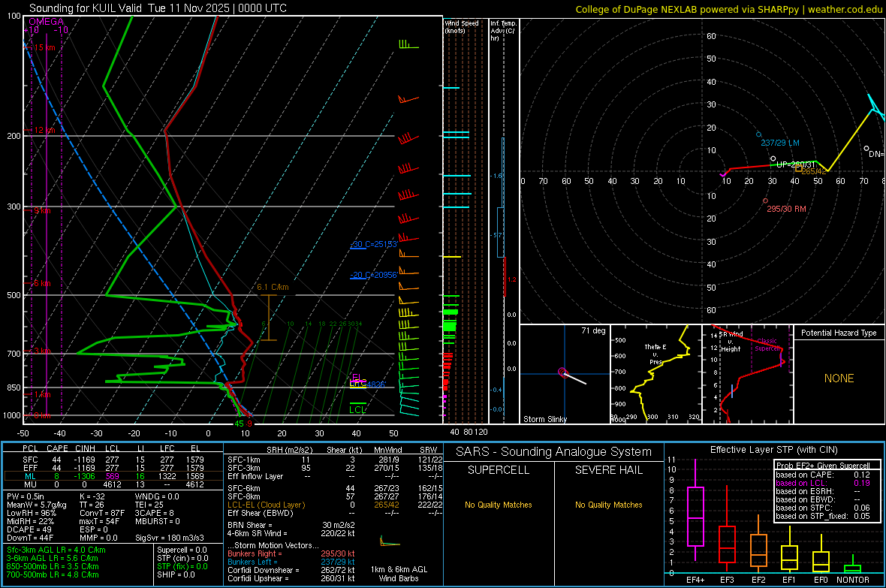Select the SFC parcel row
The width and height of the screenshot is (886, 588).
[113, 460]
